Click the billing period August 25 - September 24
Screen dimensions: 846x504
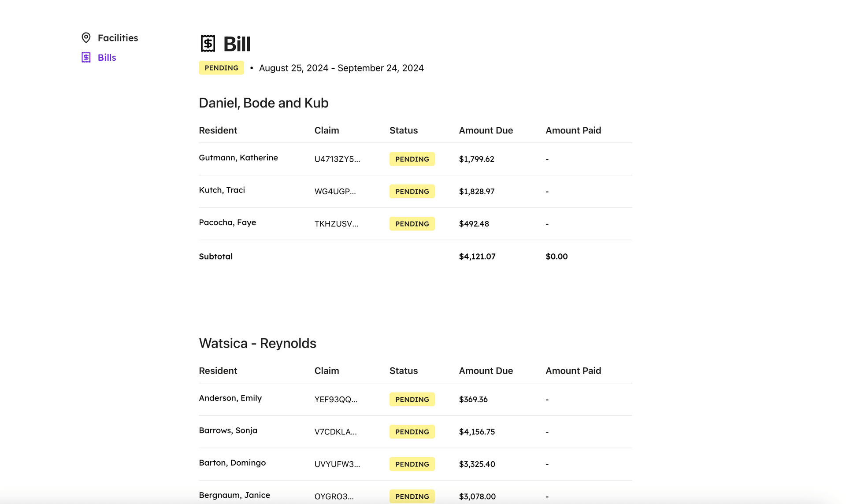[341, 68]
